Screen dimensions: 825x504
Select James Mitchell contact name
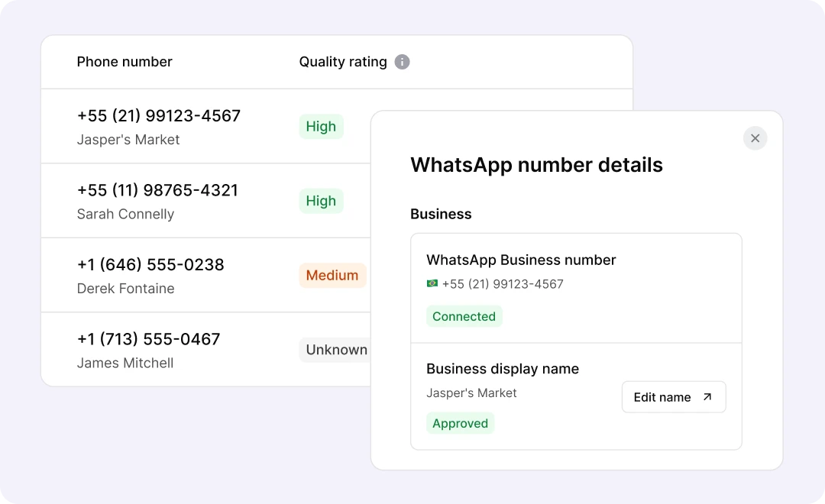click(125, 363)
